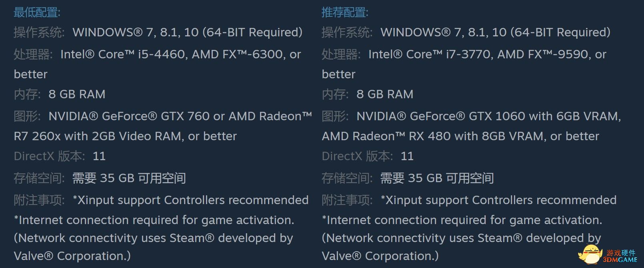This screenshot has width=644, height=268.
Task: Click the minimum DirectX 版本 11 entry
Action: point(60,156)
